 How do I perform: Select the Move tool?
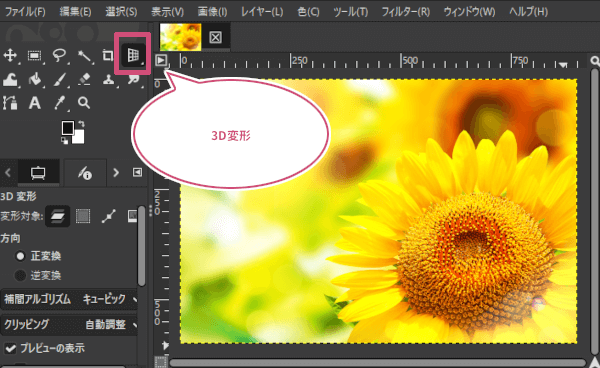coord(10,56)
